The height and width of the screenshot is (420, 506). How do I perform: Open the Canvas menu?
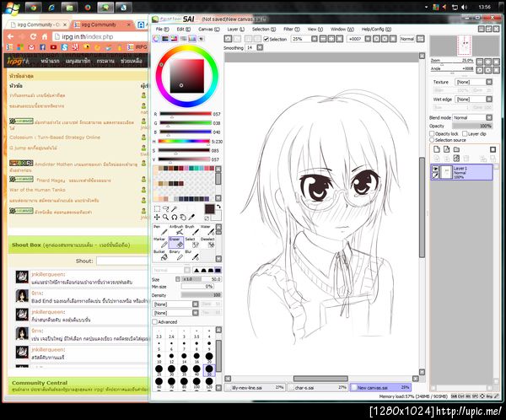209,29
